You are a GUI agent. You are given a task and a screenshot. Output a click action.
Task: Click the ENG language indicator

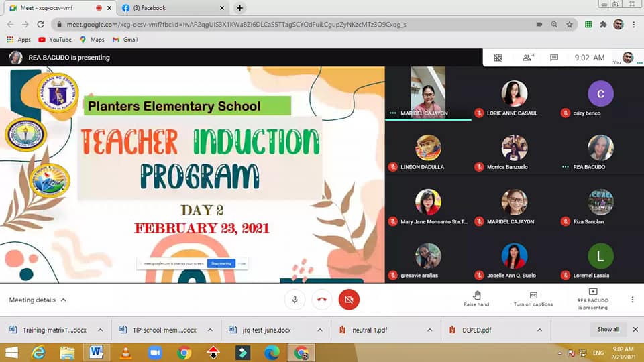click(598, 353)
